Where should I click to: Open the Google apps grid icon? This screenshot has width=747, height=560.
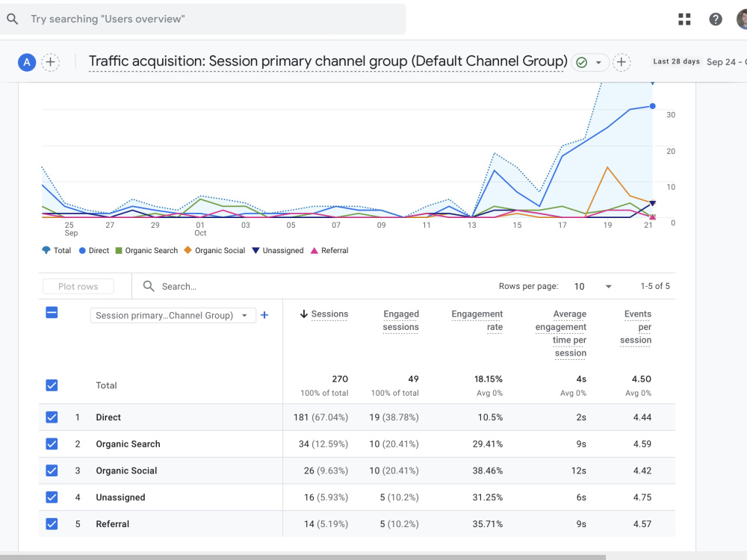[684, 19]
